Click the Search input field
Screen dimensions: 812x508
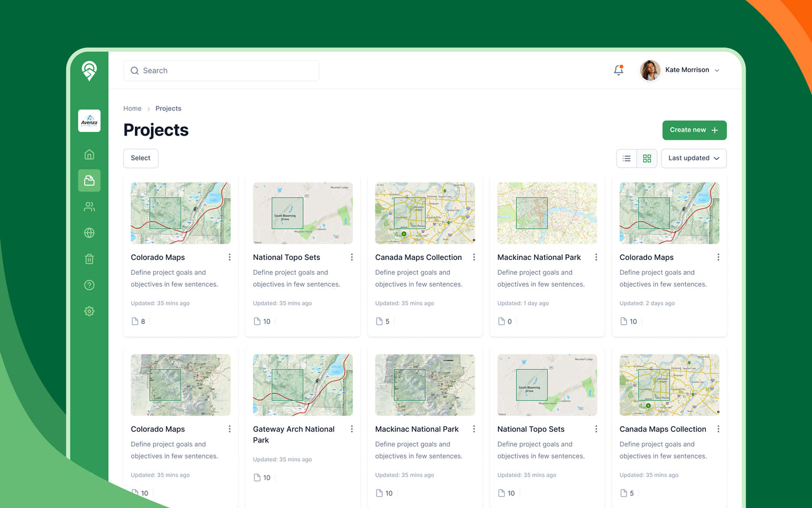tap(221, 71)
